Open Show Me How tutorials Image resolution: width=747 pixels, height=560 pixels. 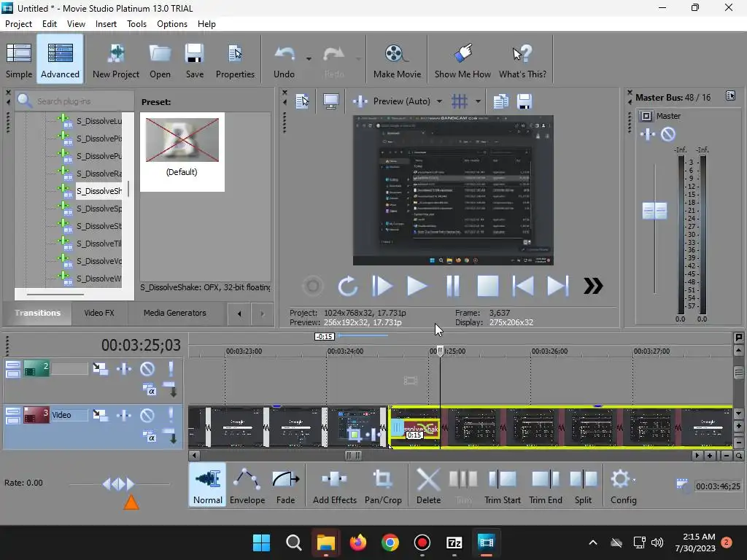pyautogui.click(x=462, y=60)
